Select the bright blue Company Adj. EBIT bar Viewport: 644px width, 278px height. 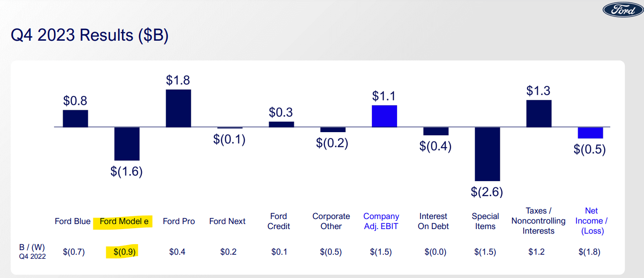pyautogui.click(x=384, y=116)
